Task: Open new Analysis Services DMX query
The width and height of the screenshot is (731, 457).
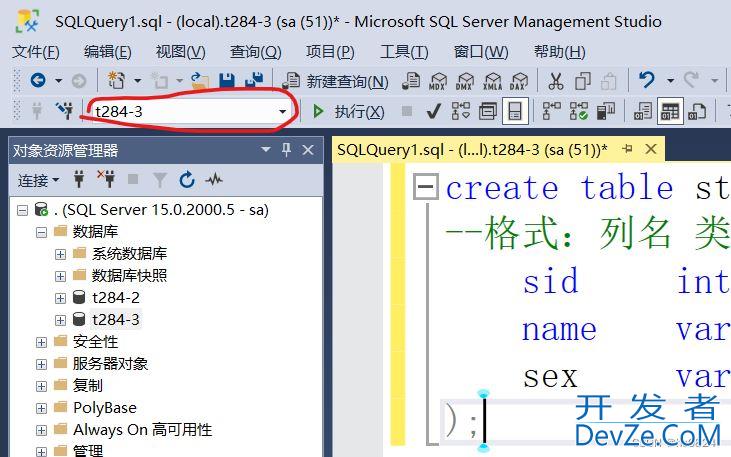Action: click(x=465, y=81)
